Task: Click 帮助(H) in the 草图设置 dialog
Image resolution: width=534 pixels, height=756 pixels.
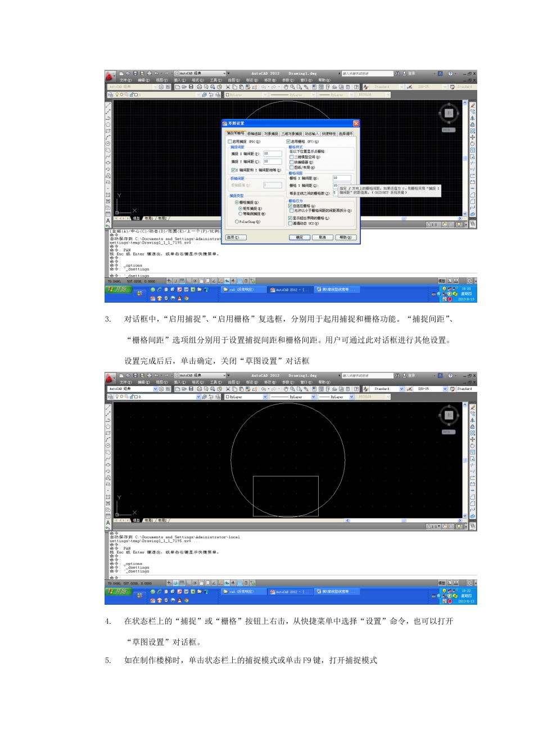Action: [x=345, y=237]
